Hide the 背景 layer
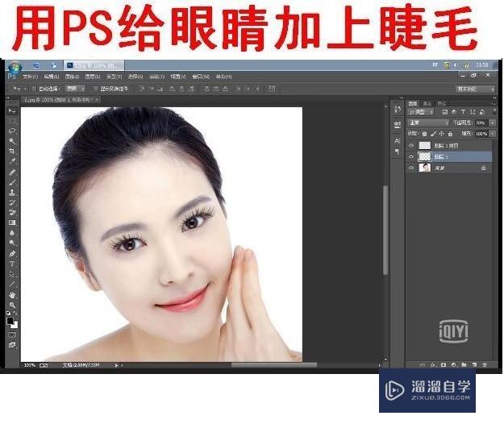The height and width of the screenshot is (424, 504). [411, 168]
